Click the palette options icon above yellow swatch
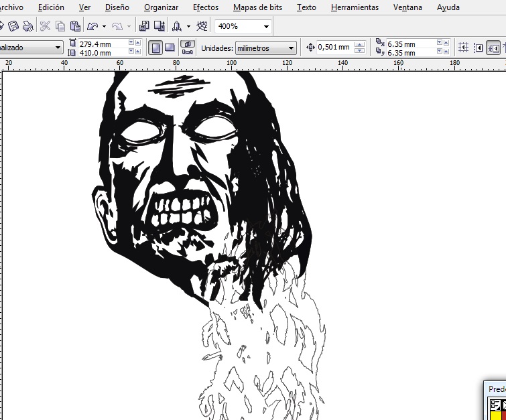This screenshot has width=506, height=420. pyautogui.click(x=495, y=405)
